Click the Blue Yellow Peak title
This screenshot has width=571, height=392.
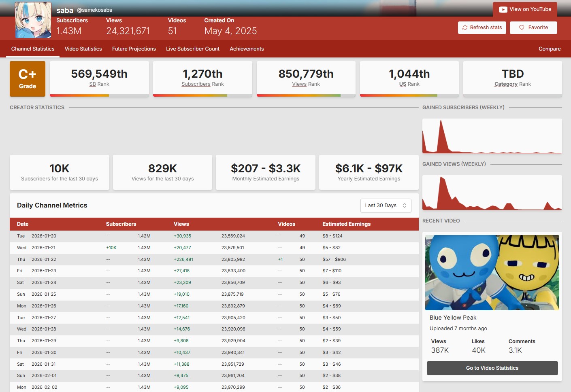click(453, 318)
